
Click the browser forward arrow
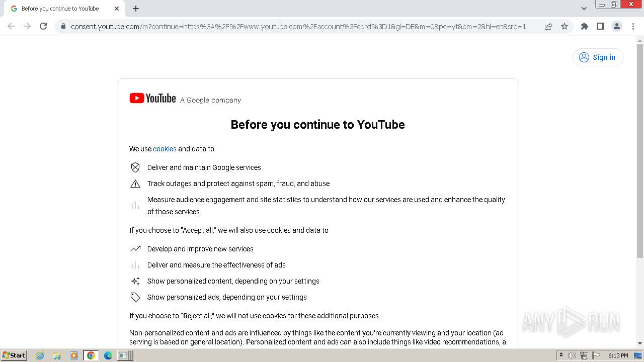tap(27, 26)
